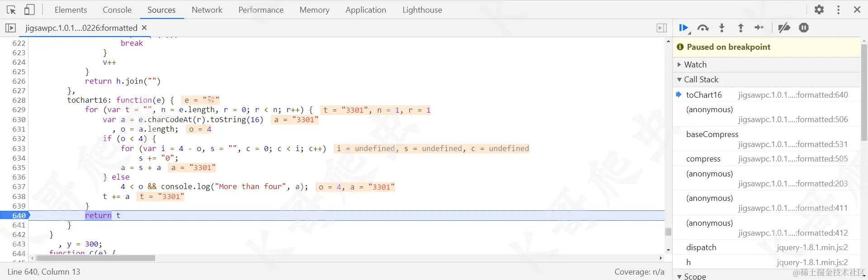Step out of current function

click(x=741, y=28)
